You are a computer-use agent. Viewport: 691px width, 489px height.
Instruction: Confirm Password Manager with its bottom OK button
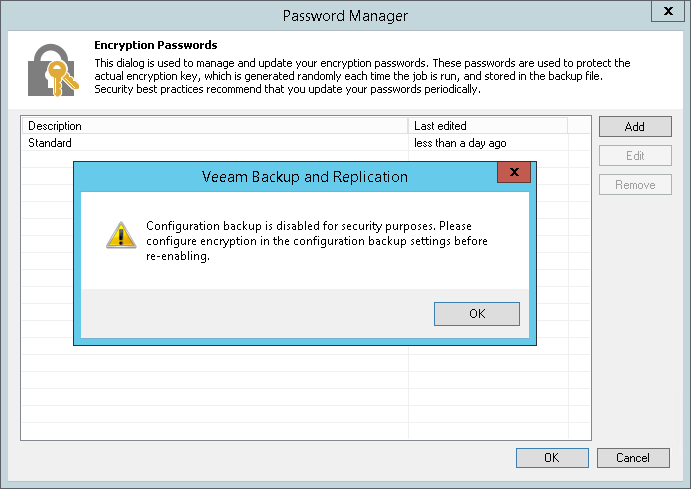click(x=551, y=458)
